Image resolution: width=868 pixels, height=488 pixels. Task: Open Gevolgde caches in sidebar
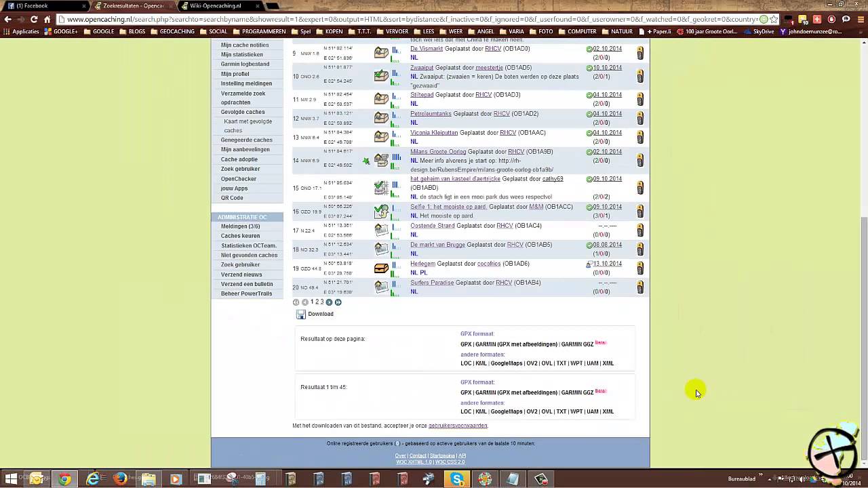pos(243,112)
